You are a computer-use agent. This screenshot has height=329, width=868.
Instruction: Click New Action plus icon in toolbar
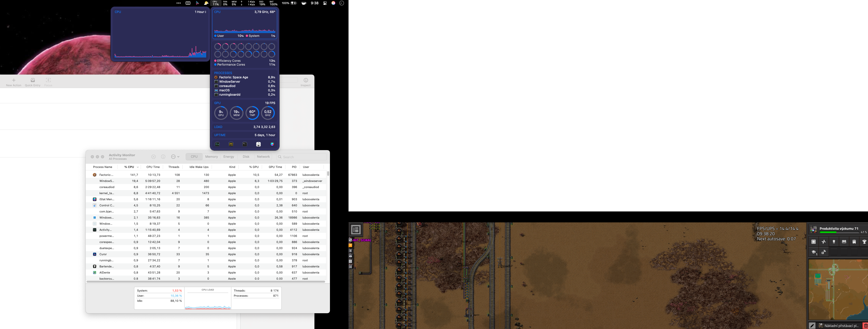pos(13,80)
